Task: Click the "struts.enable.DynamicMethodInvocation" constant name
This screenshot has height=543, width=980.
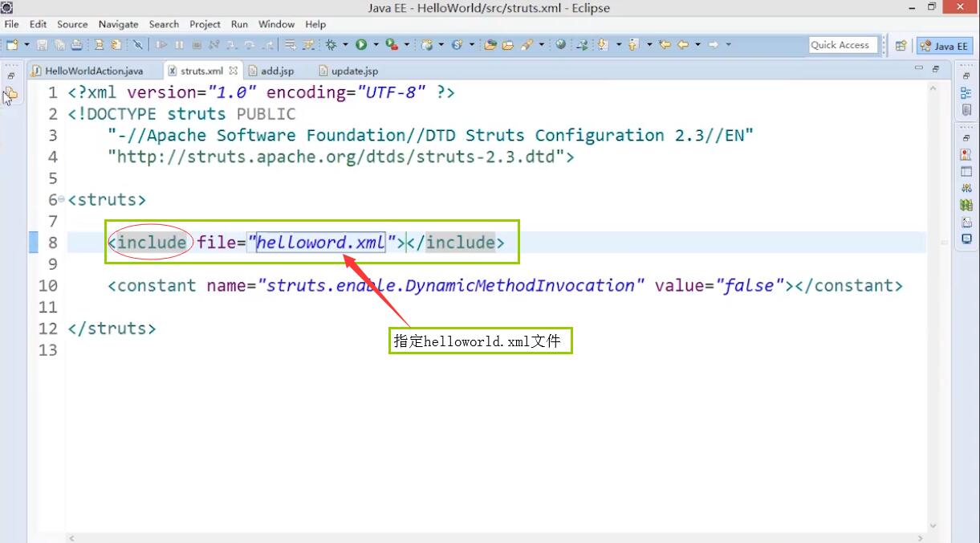Action: pos(451,285)
